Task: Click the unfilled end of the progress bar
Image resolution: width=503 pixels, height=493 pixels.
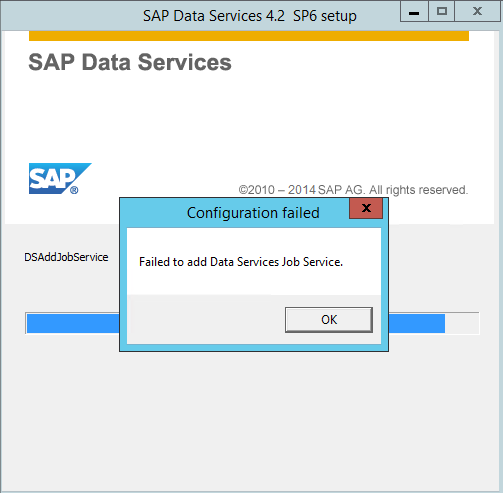Action: pos(462,323)
